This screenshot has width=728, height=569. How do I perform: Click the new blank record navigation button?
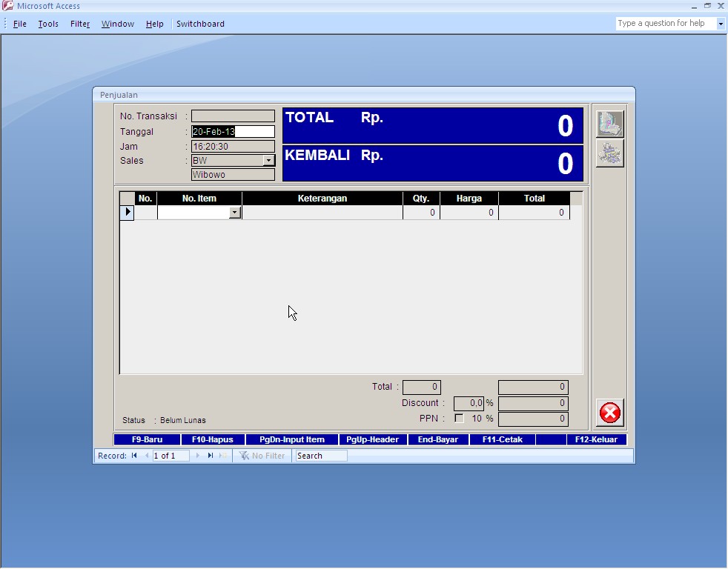(223, 456)
